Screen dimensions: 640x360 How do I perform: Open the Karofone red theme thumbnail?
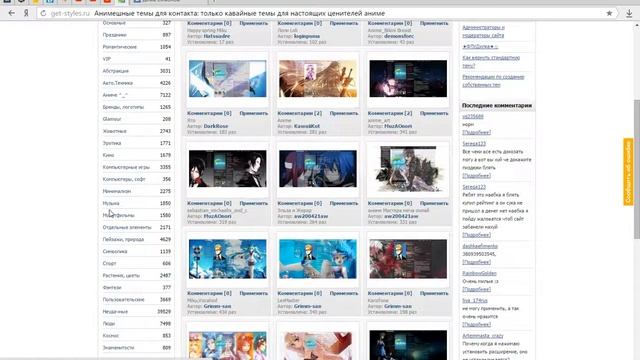[x=408, y=259]
